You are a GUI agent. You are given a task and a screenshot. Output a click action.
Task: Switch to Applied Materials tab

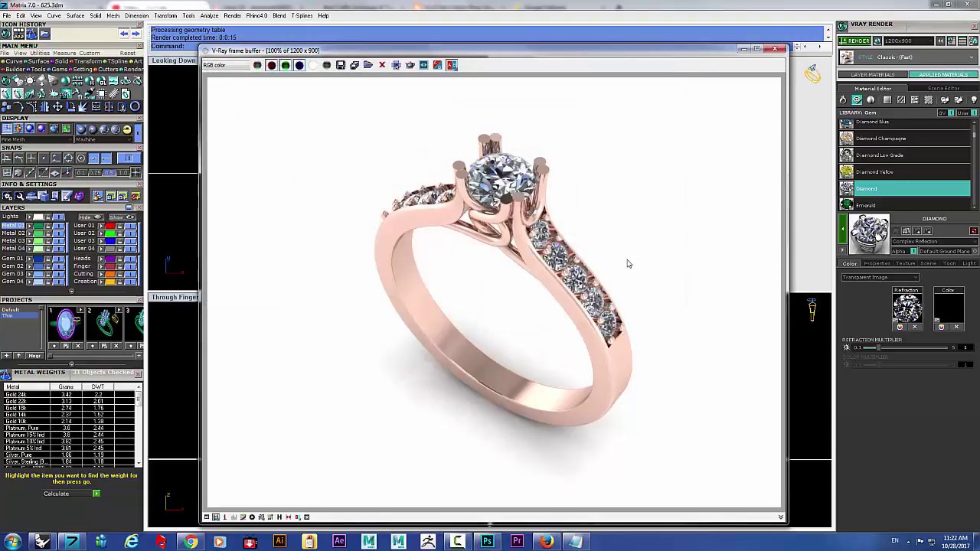tap(943, 75)
